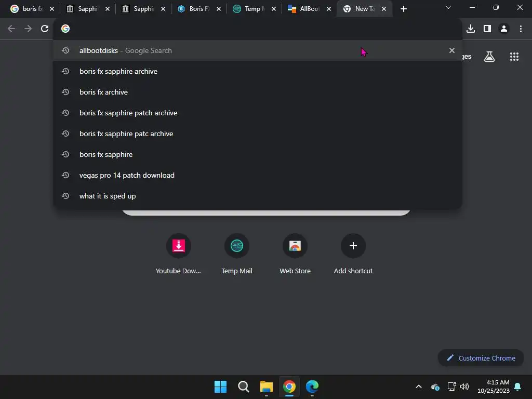Open the Chrome downloads icon
The image size is (532, 399).
click(471, 29)
